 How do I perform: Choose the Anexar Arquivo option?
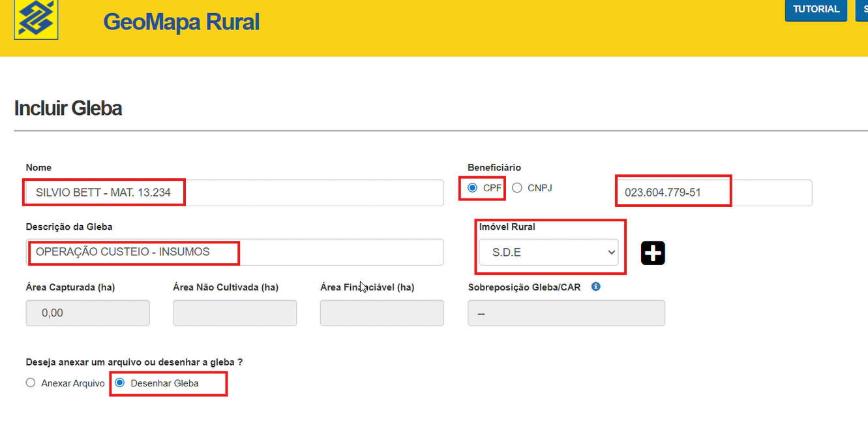coord(31,383)
